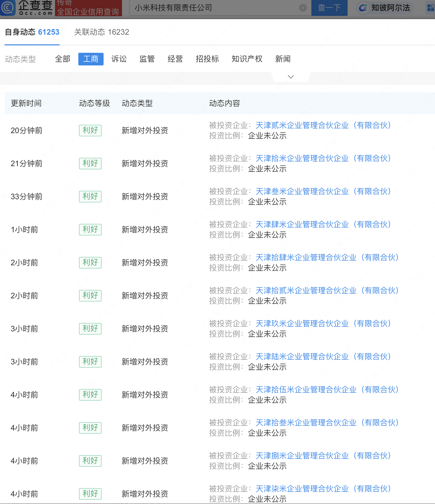Switch to the 自身动态 61253 tab
This screenshot has width=435, height=504.
[32, 32]
